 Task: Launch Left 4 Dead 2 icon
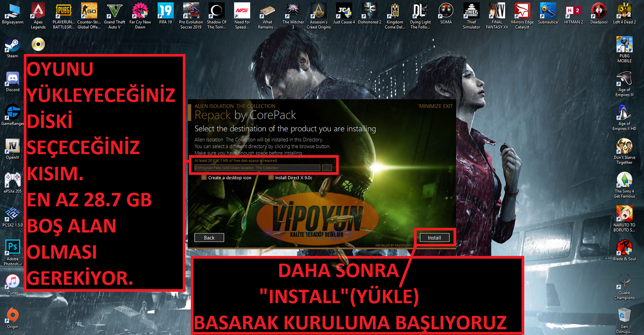[624, 14]
